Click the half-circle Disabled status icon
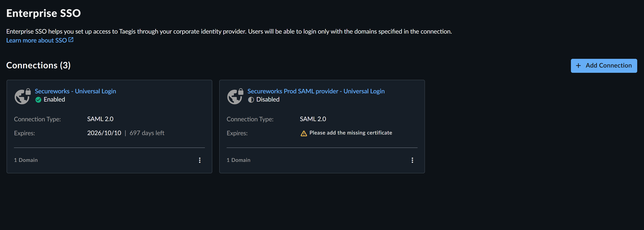Viewport: 644px width, 230px height. pos(251,100)
